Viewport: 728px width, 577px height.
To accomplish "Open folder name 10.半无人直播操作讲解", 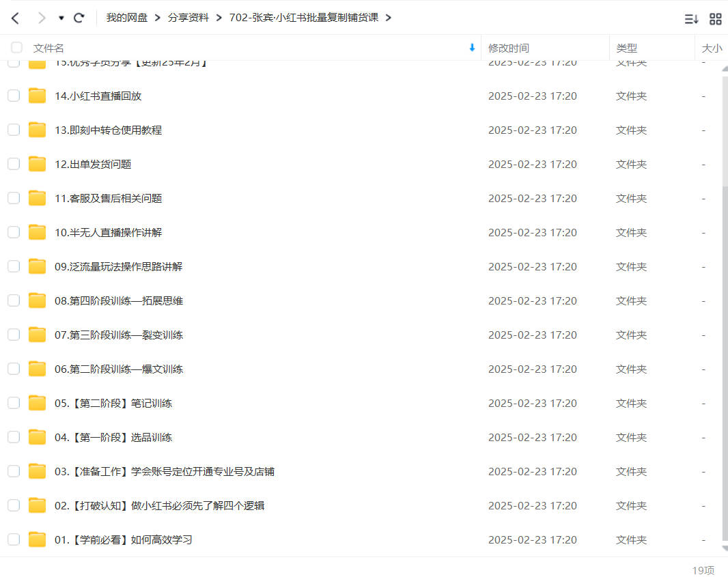I will pos(108,233).
